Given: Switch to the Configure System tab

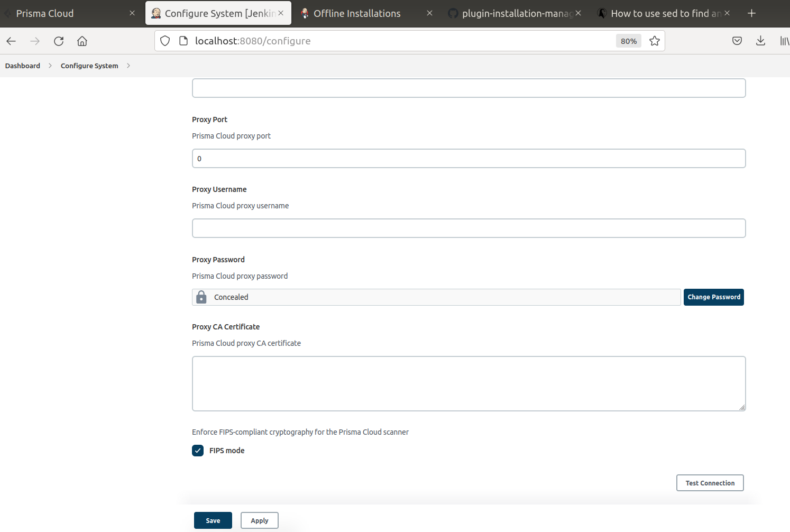Looking at the screenshot, I should pyautogui.click(x=218, y=13).
